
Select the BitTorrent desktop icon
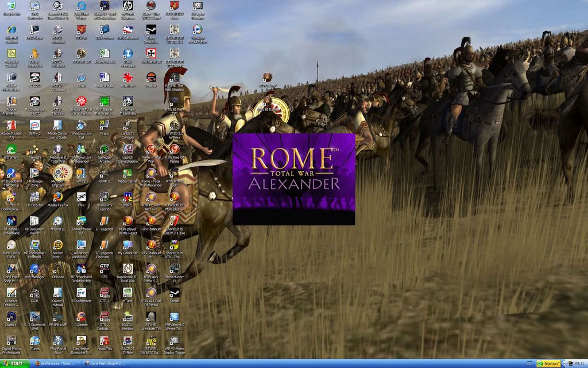11,149
